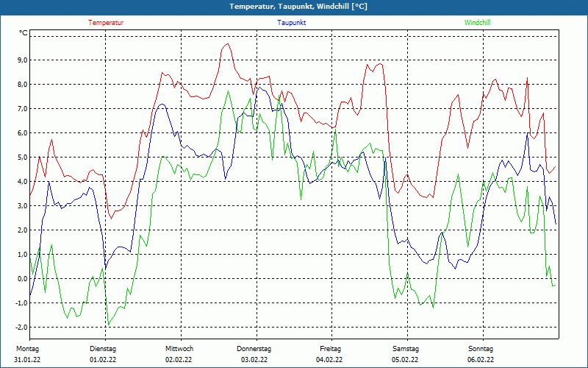This screenshot has height=368, width=588.
Task: Click the 1,0 y-axis value
Action: coord(23,254)
